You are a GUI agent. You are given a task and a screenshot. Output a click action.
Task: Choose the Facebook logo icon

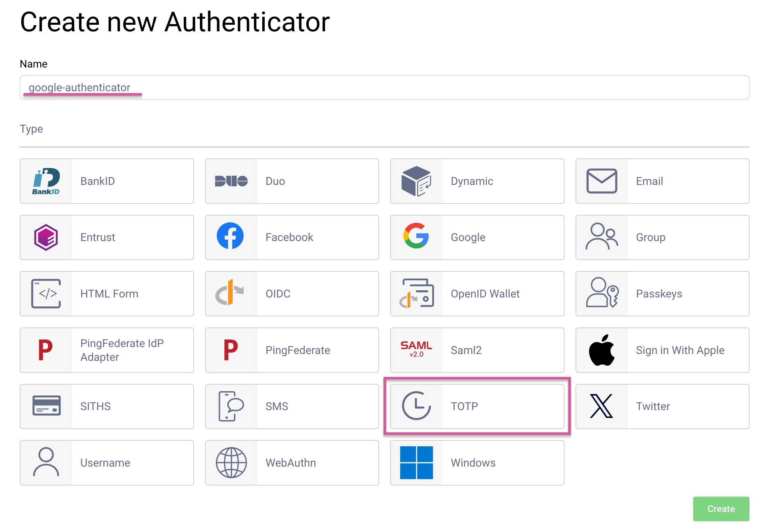pyautogui.click(x=230, y=236)
